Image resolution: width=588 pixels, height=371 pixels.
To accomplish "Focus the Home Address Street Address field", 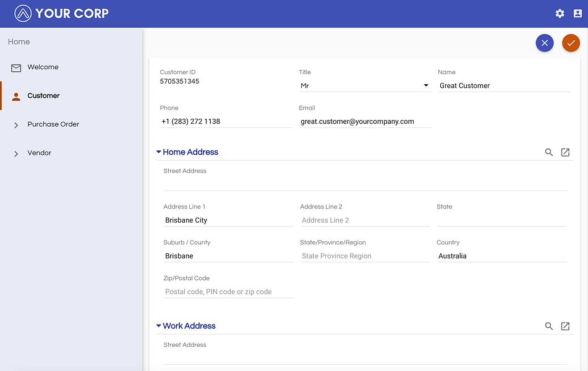I will pyautogui.click(x=365, y=184).
